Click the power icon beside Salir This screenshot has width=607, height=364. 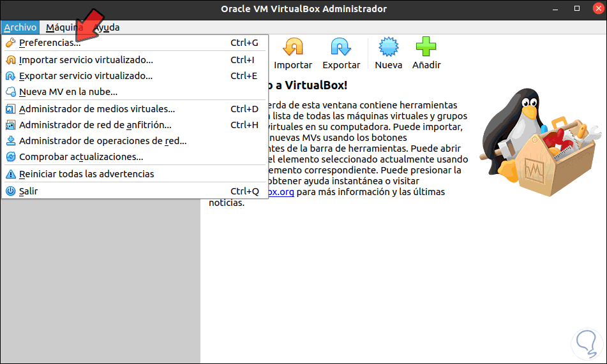pyautogui.click(x=11, y=191)
